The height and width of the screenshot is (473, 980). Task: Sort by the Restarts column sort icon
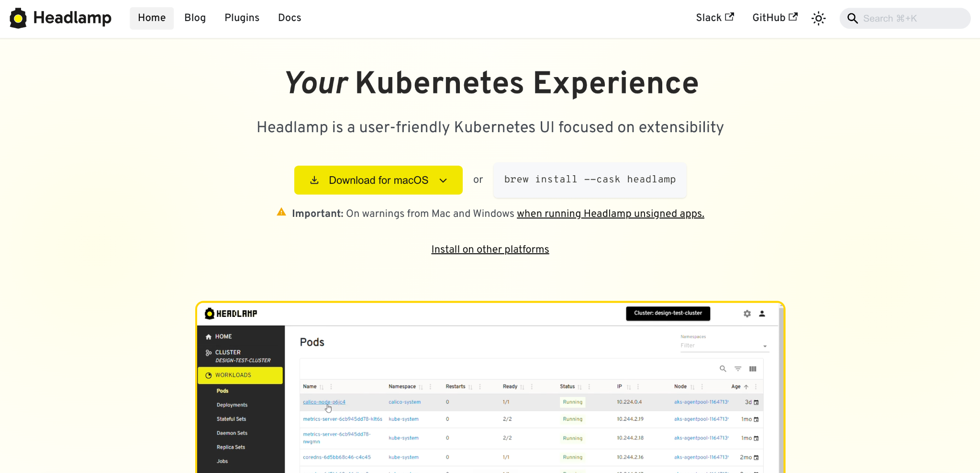(x=470, y=387)
